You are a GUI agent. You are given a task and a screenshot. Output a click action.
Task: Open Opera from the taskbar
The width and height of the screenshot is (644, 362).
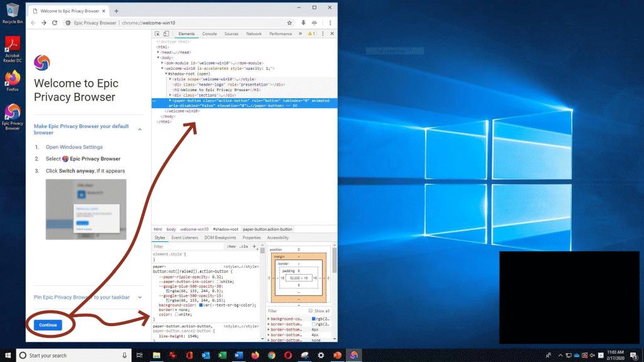coord(288,356)
